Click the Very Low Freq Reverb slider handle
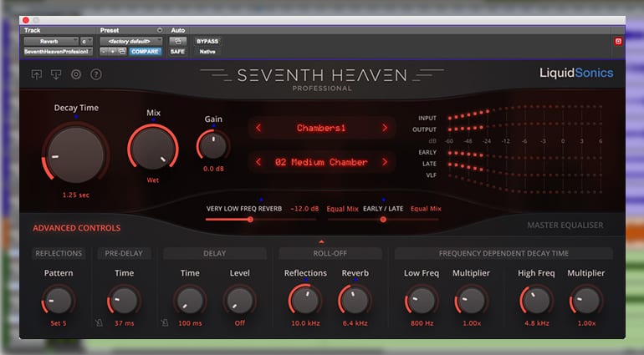This screenshot has width=644, height=355. [x=250, y=220]
